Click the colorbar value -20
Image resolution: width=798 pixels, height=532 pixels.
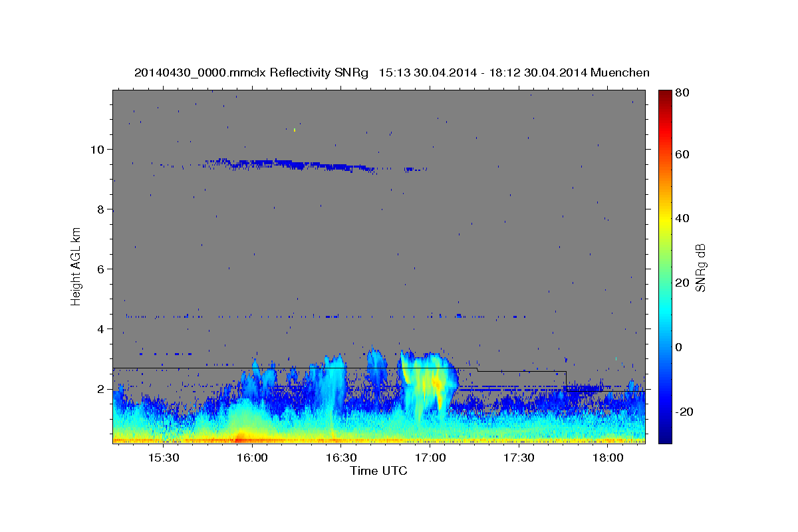686,412
